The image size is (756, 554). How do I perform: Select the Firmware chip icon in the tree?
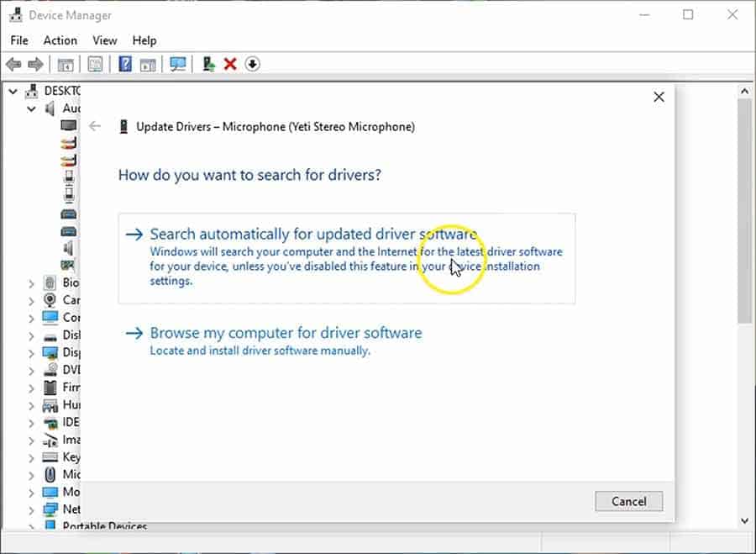click(50, 388)
